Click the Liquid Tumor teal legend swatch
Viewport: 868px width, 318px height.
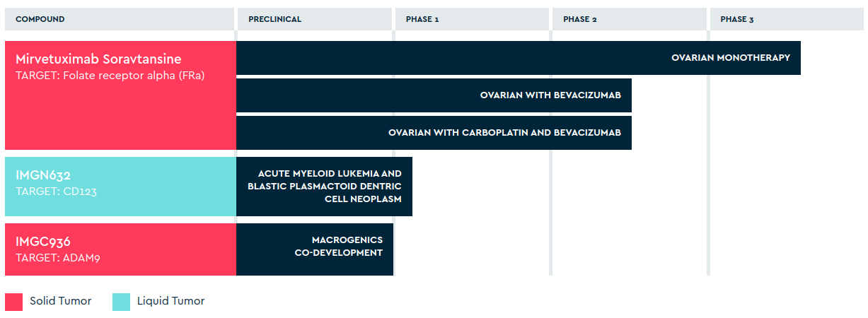[x=121, y=302]
